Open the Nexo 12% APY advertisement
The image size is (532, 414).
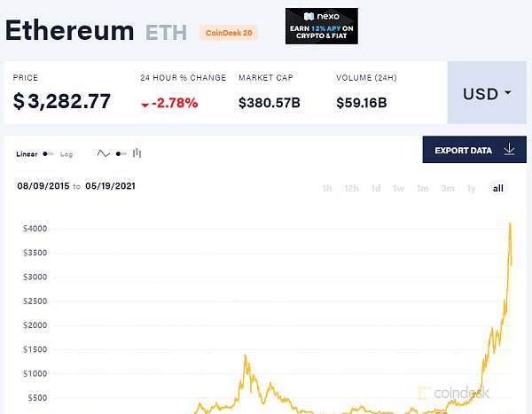pyautogui.click(x=322, y=26)
